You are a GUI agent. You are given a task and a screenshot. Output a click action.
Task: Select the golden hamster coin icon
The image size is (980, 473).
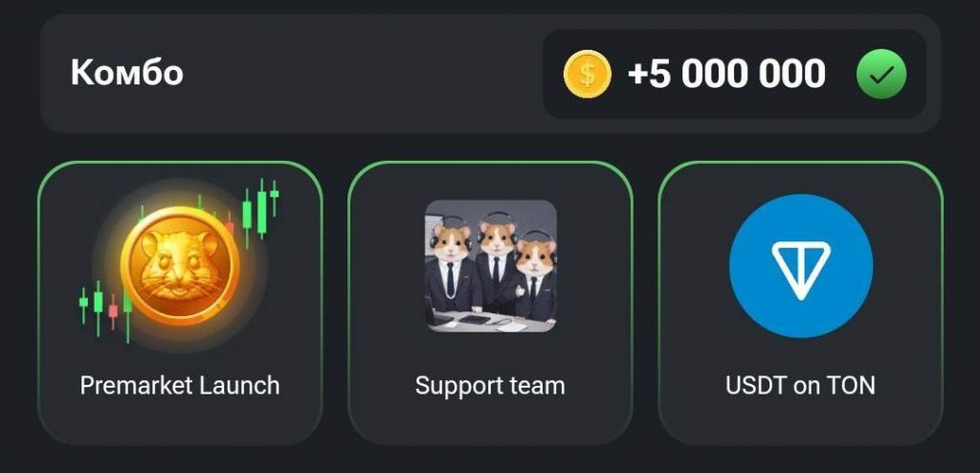[180, 266]
